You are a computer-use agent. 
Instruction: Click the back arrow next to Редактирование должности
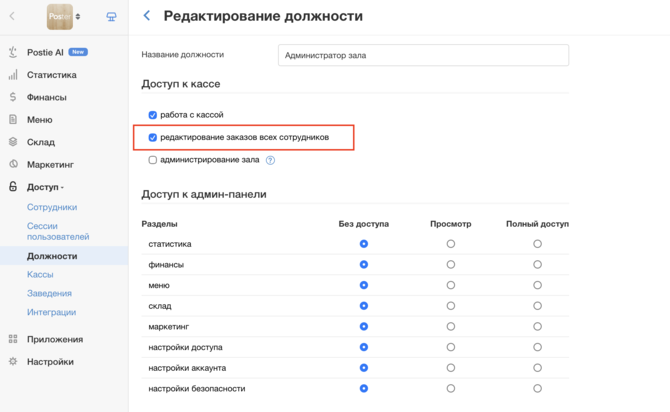tap(147, 16)
